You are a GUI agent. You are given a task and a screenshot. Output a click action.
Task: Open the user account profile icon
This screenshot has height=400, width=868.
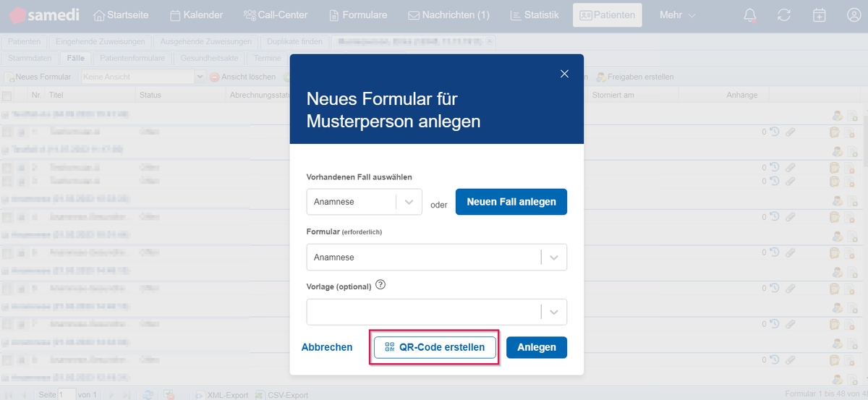tap(854, 15)
